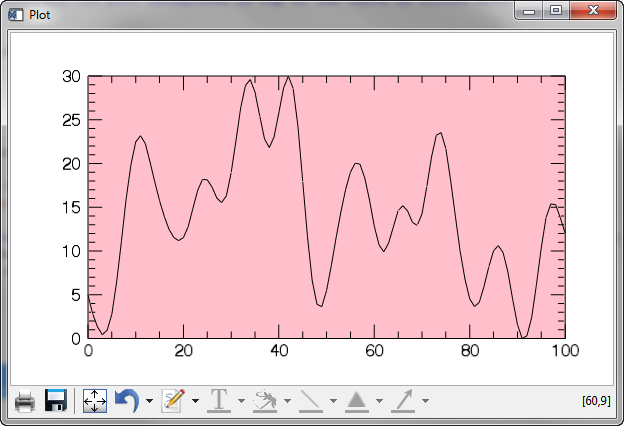Maximize the Plot window
624x426 pixels.
pos(556,11)
